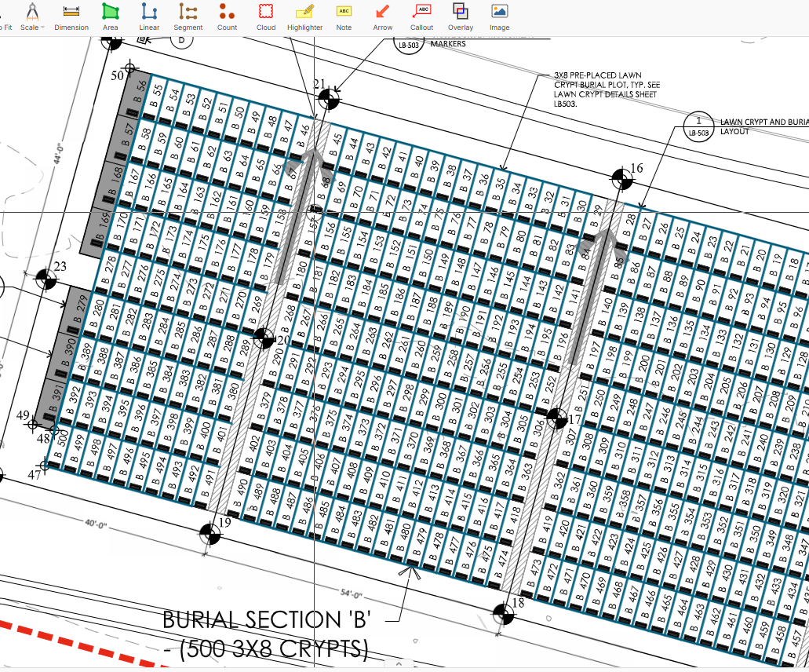Expand the bottom panel chevron

399,663
